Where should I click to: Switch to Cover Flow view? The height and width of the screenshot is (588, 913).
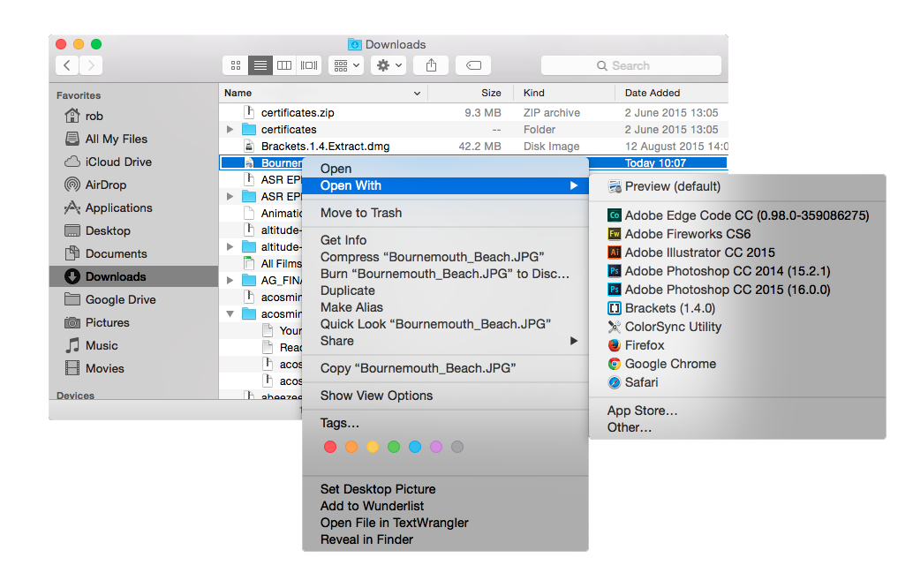pos(309,65)
